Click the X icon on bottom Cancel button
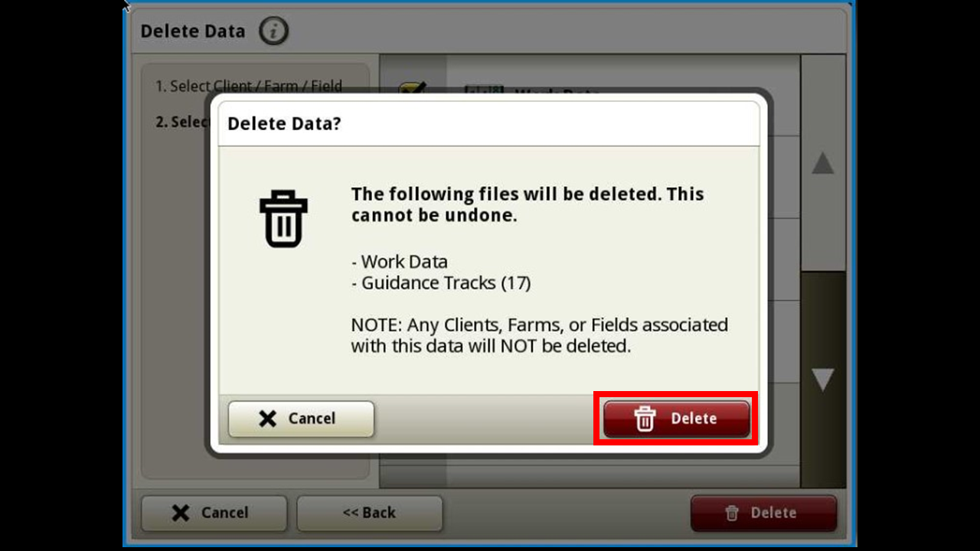Image resolution: width=980 pixels, height=551 pixels. tap(181, 513)
